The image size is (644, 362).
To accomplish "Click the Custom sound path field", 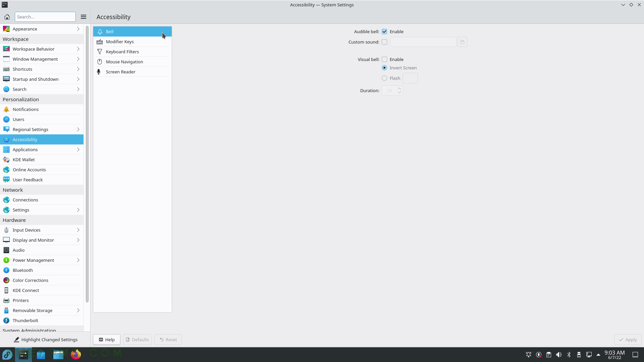I will click(x=423, y=42).
